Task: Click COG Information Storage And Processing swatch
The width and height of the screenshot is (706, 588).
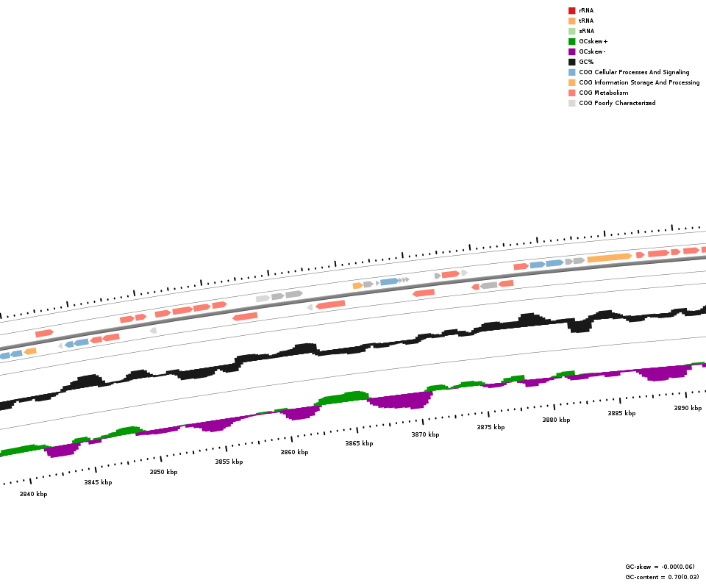Action: [x=572, y=83]
